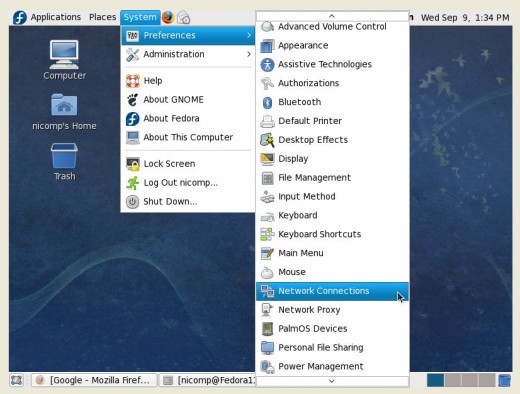The height and width of the screenshot is (394, 520).
Task: Select File Management
Action: click(332, 178)
